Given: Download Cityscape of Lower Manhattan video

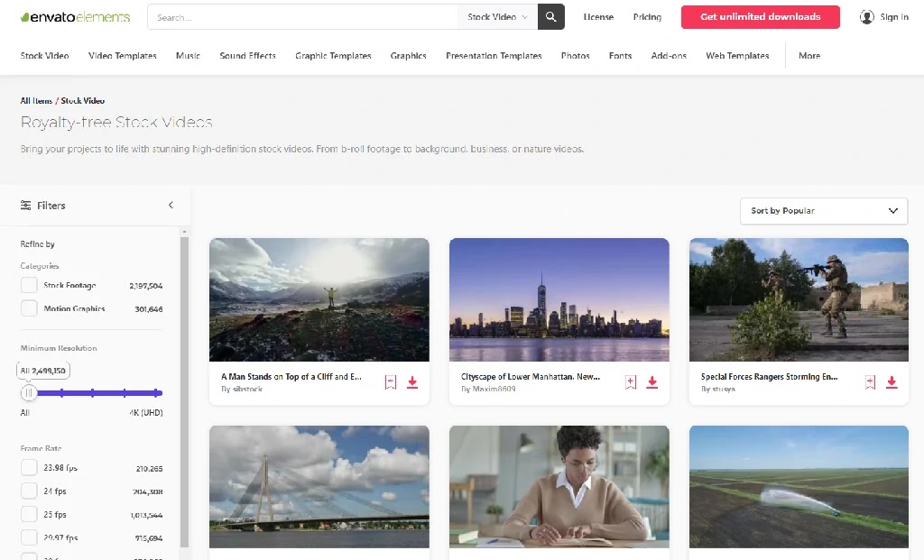Looking at the screenshot, I should click(652, 382).
